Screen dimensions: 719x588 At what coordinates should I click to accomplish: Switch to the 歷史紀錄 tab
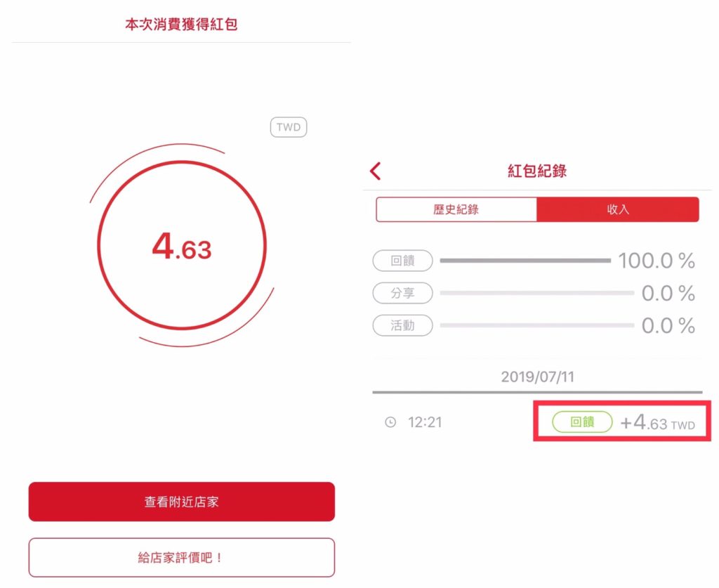456,209
